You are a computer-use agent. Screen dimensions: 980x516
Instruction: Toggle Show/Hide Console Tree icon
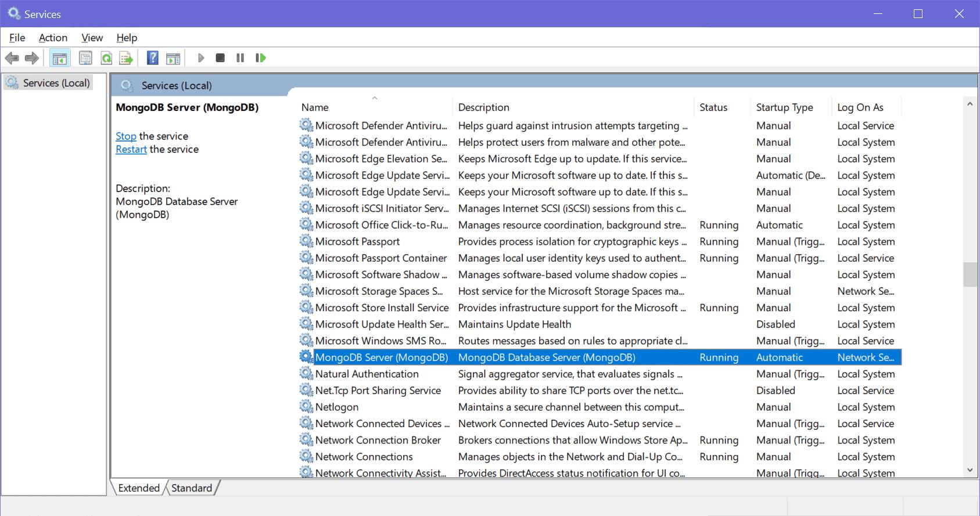click(59, 58)
